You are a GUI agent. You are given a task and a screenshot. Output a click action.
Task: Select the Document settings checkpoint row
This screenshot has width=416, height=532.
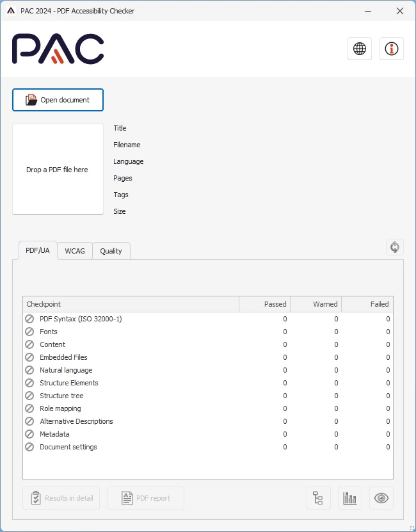click(208, 447)
